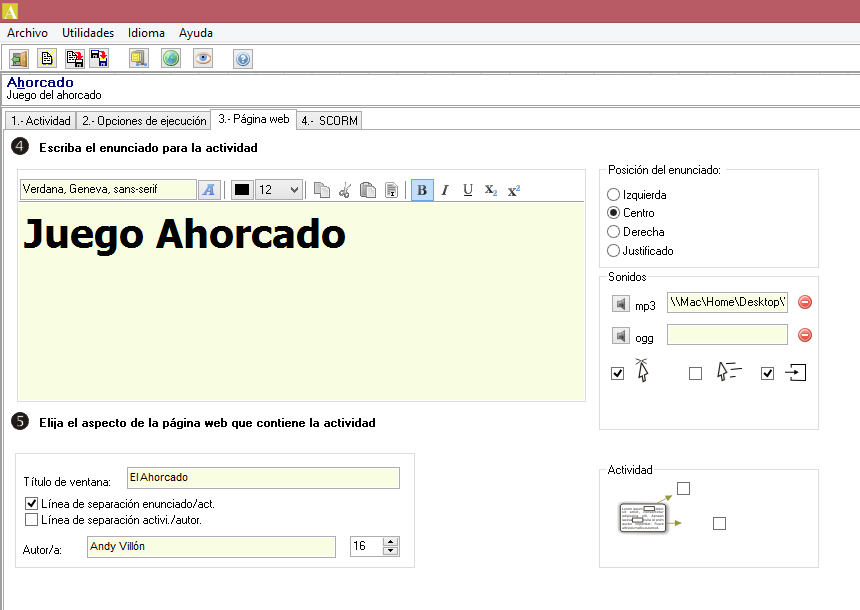This screenshot has width=860, height=610.
Task: Click the black text color swatch
Action: 242,190
